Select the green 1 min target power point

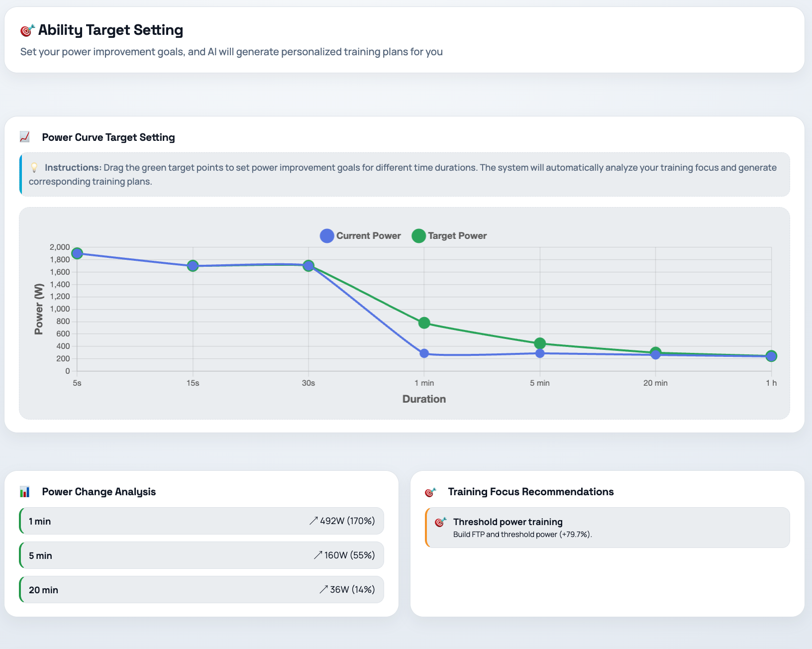pyautogui.click(x=424, y=323)
